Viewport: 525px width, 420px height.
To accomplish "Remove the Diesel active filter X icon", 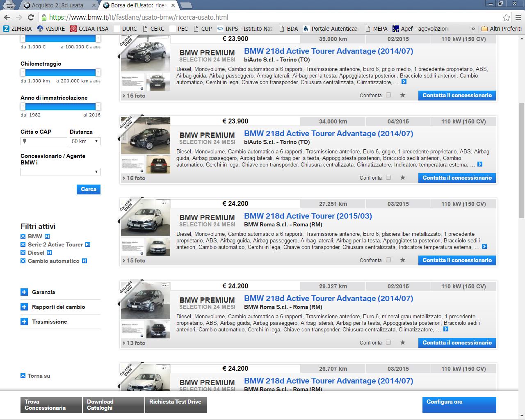I will [x=23, y=253].
